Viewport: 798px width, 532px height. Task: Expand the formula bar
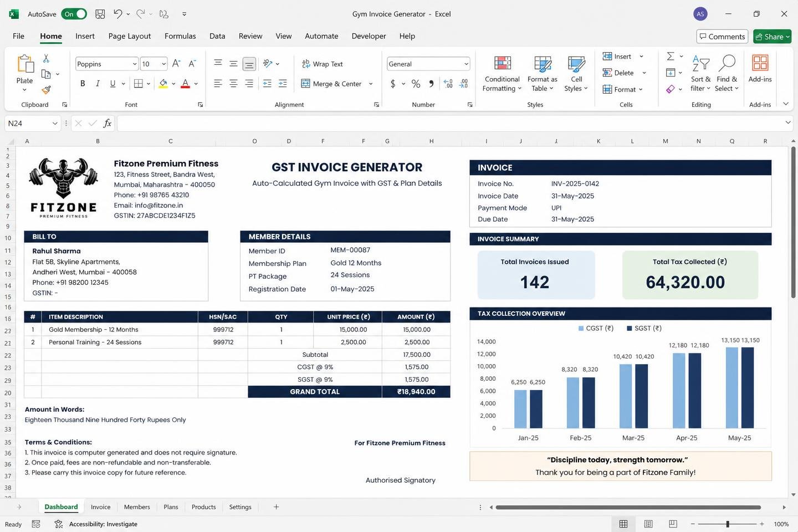coord(787,122)
